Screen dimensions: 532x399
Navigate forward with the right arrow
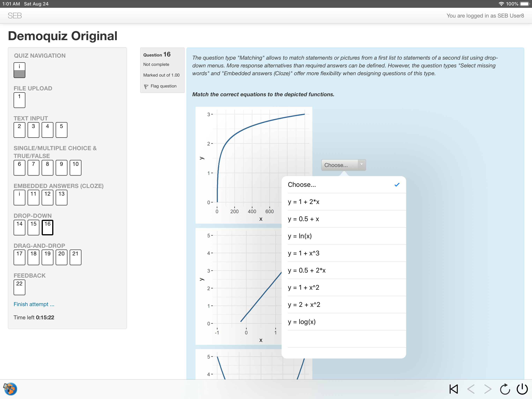pyautogui.click(x=488, y=389)
